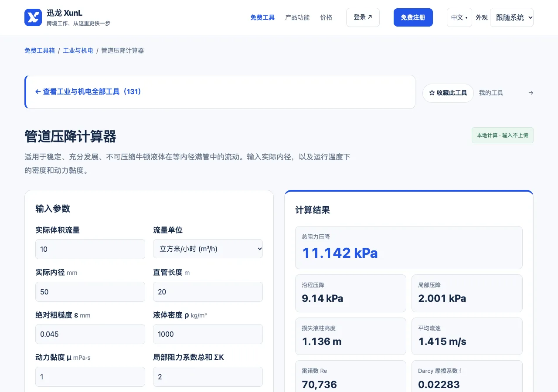
Task: Click the 登录 login button
Action: [x=363, y=17]
